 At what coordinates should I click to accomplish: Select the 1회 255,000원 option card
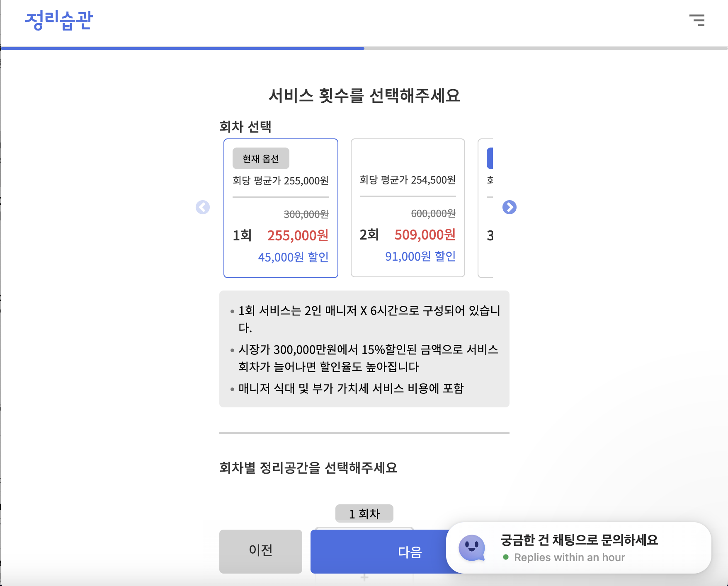tap(281, 208)
